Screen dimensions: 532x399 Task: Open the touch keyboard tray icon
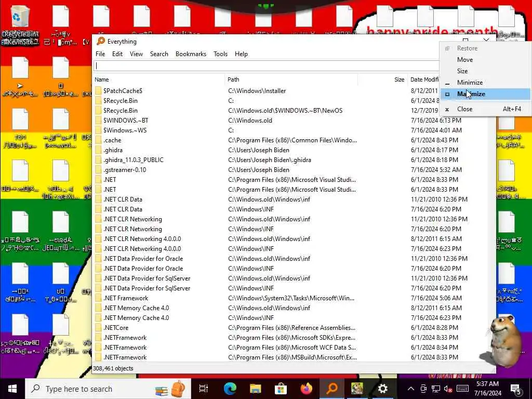click(462, 389)
